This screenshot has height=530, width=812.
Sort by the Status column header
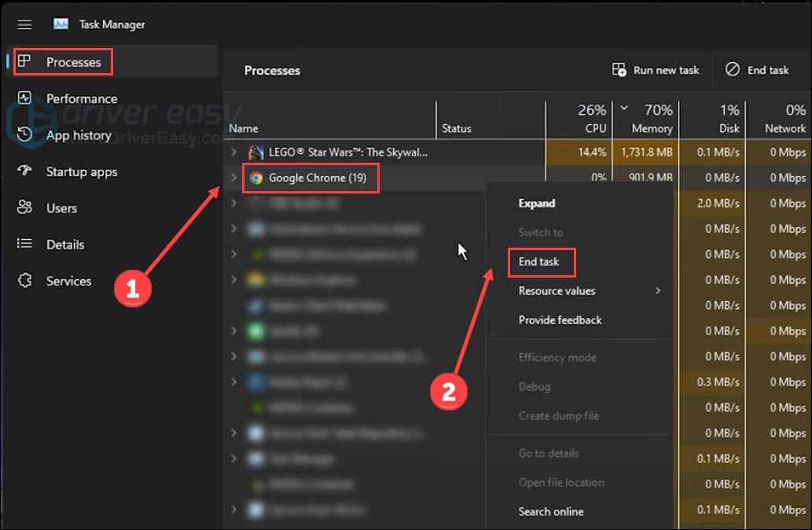pos(456,128)
